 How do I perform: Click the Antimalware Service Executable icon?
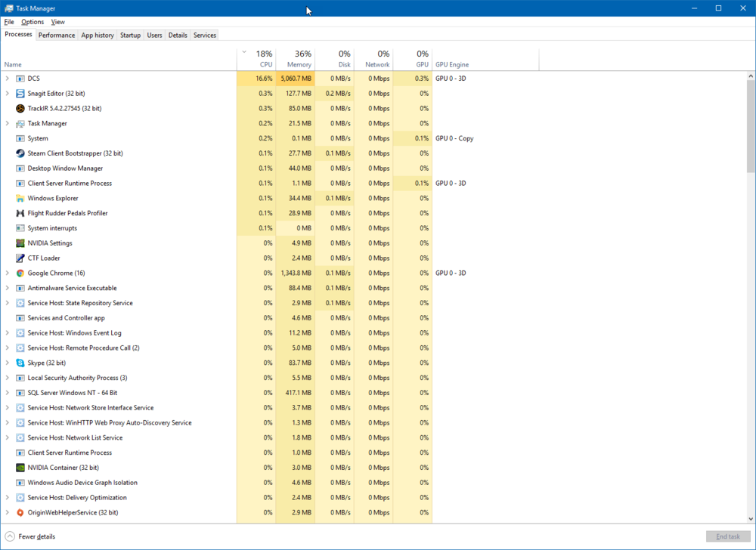coord(20,288)
